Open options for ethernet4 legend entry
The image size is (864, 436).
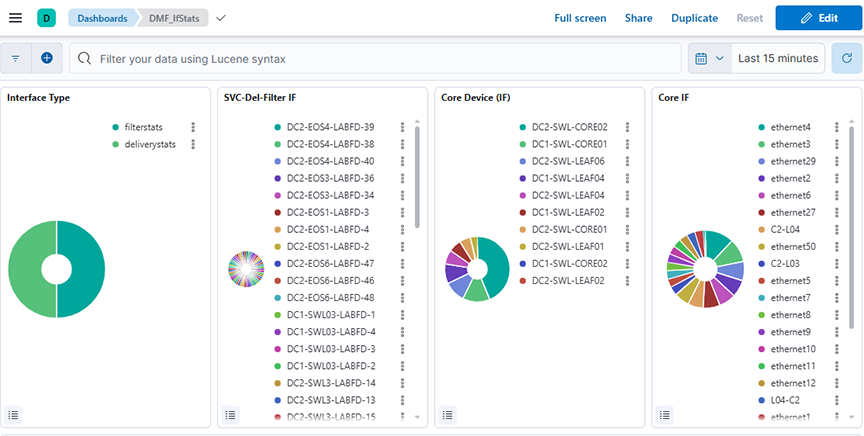[843, 127]
